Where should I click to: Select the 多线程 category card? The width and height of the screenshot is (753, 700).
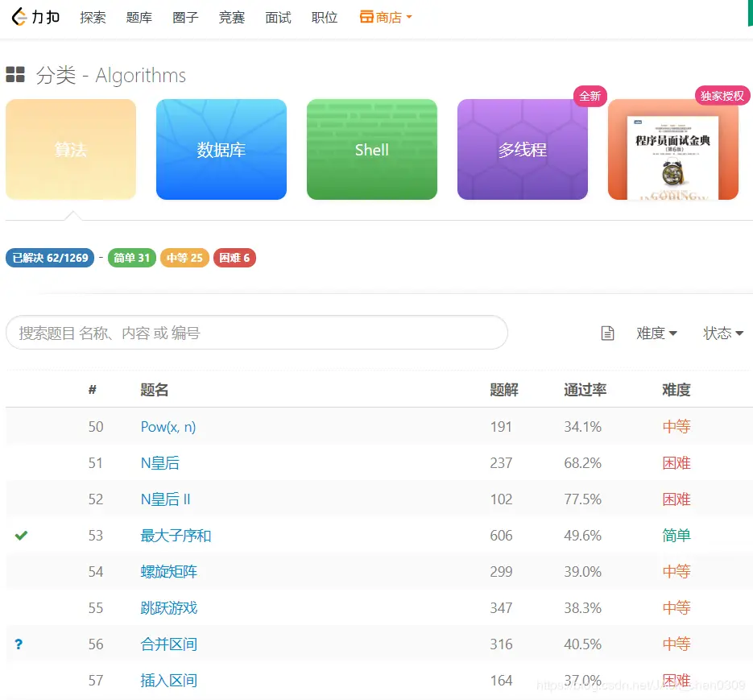(x=523, y=149)
